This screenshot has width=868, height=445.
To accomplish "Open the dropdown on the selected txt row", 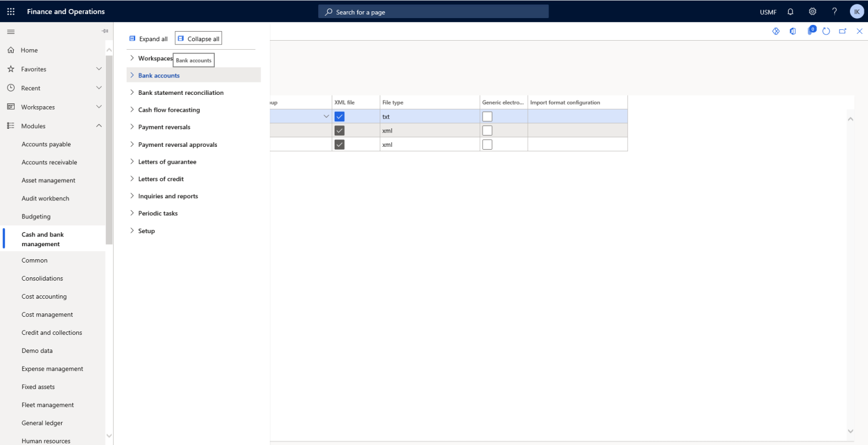I will tap(326, 116).
